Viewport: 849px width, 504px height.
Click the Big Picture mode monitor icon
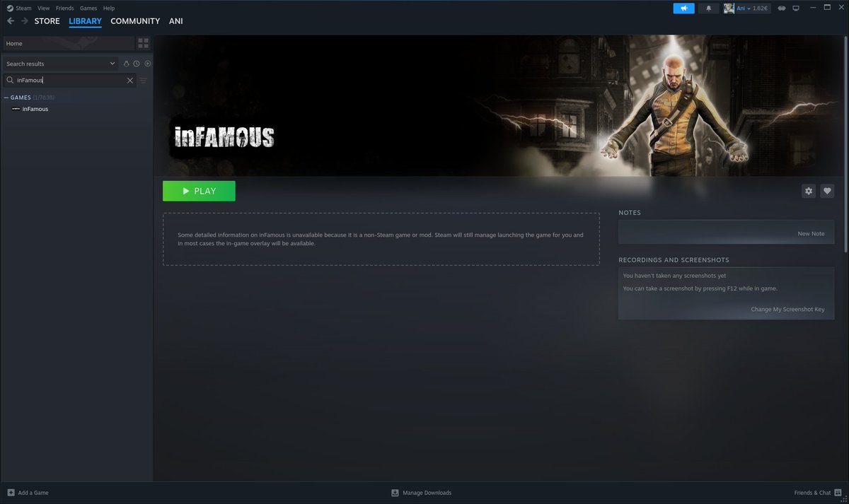[796, 8]
